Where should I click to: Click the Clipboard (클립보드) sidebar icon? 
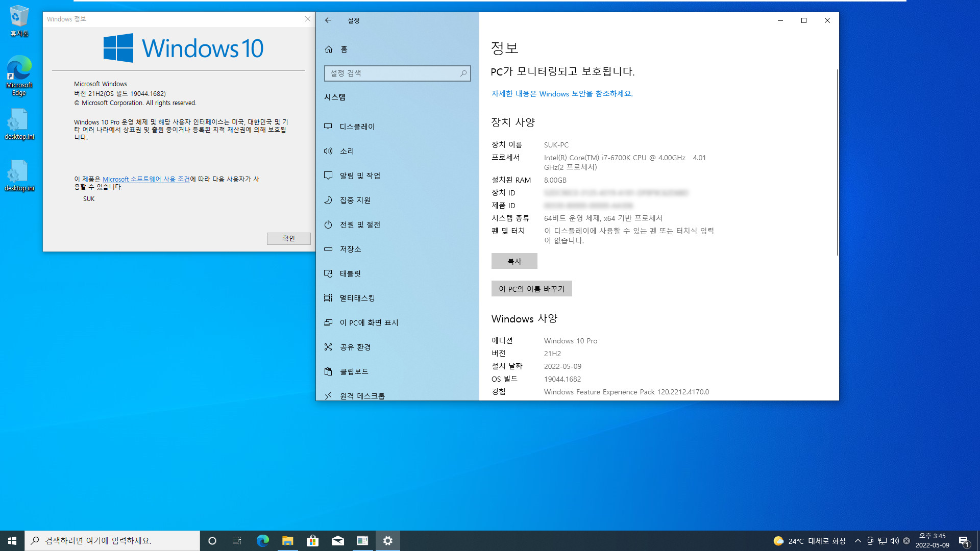pyautogui.click(x=328, y=371)
